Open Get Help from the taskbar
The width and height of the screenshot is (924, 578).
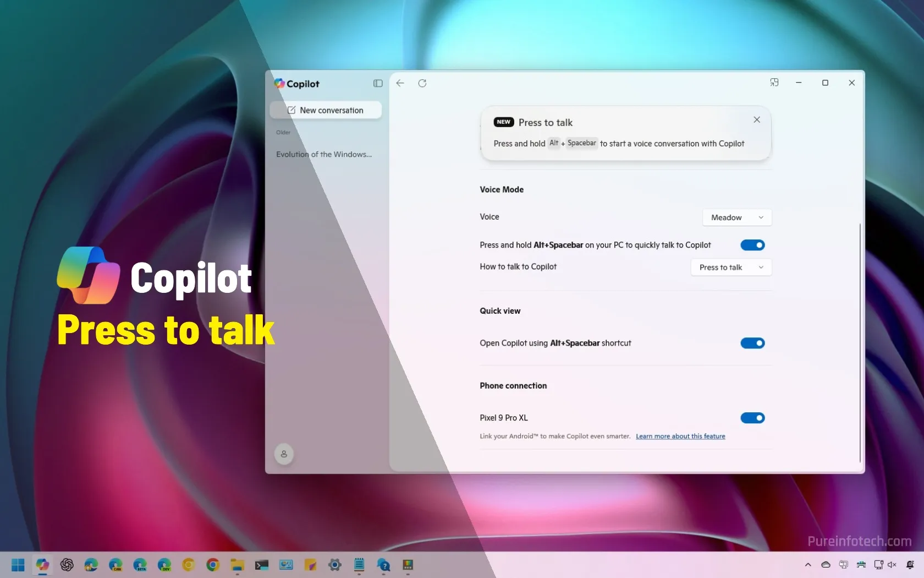tap(383, 565)
